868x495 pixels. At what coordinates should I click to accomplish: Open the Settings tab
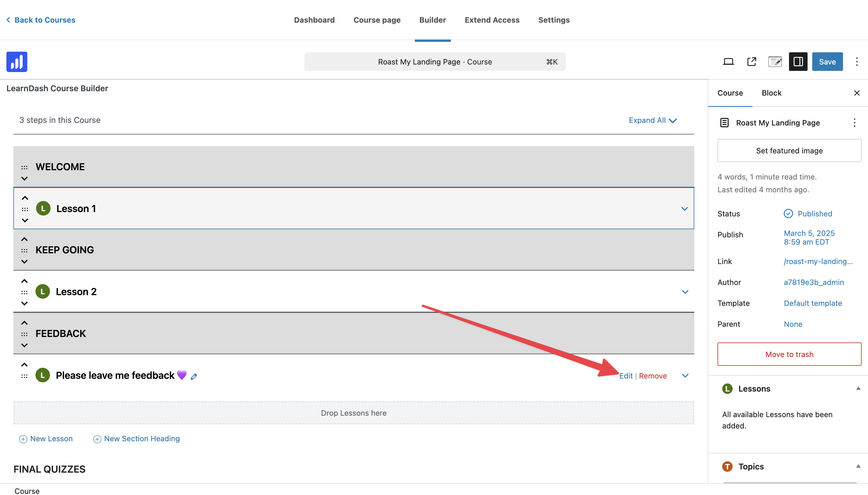(x=554, y=20)
